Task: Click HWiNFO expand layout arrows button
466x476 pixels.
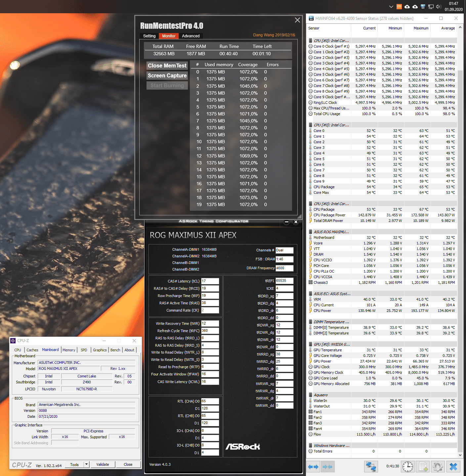Action: (x=313, y=467)
